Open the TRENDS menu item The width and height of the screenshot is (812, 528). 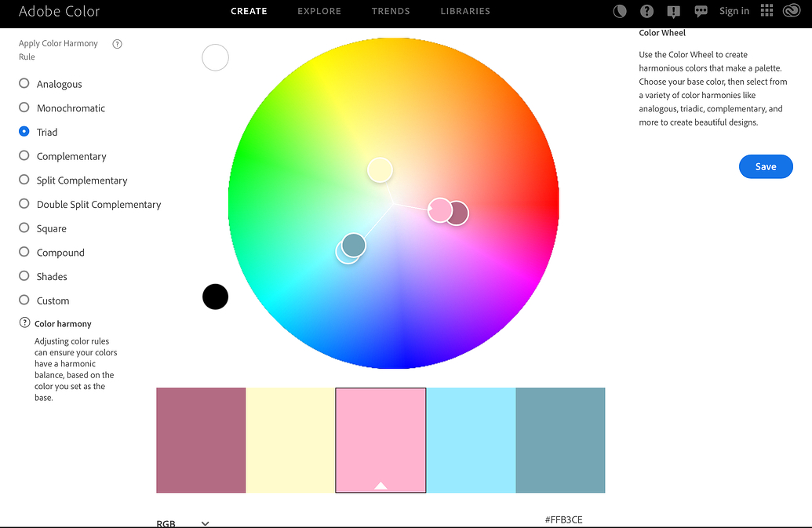(391, 11)
